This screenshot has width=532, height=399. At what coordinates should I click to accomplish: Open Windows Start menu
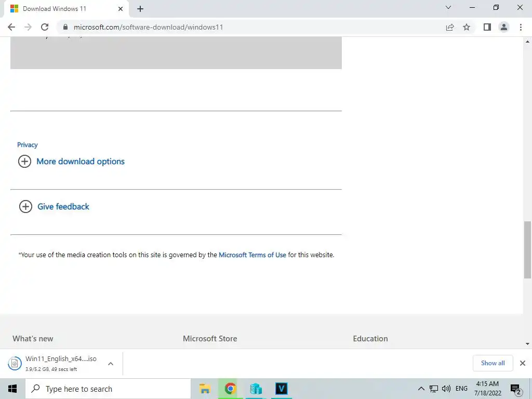pyautogui.click(x=12, y=389)
